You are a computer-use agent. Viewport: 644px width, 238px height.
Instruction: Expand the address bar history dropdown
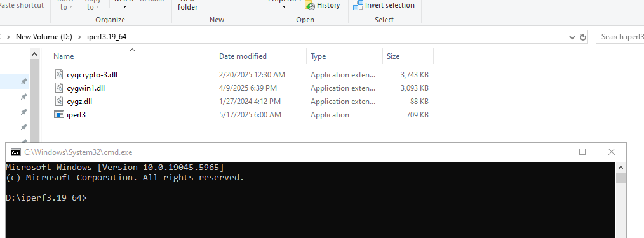coord(572,37)
